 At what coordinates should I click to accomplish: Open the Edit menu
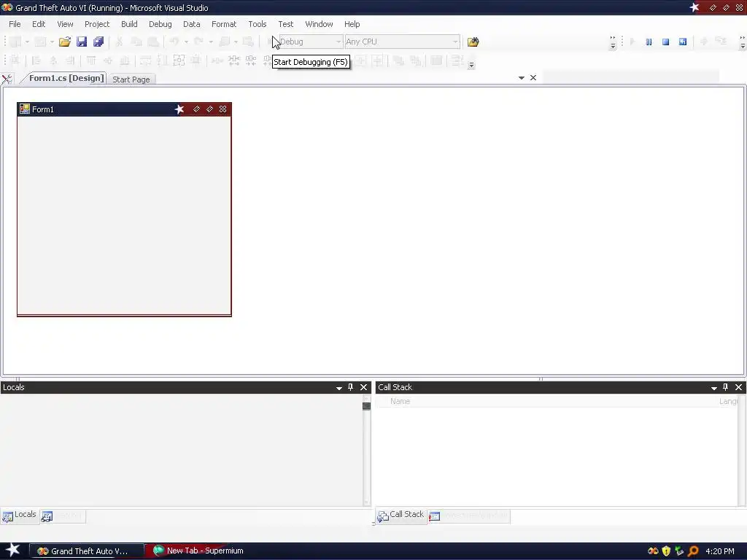[x=39, y=24]
